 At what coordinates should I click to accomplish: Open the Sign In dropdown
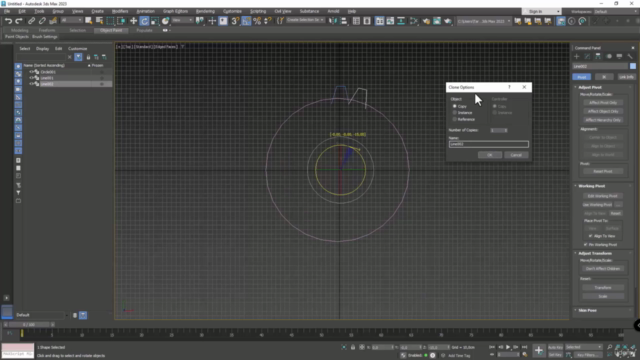542,11
